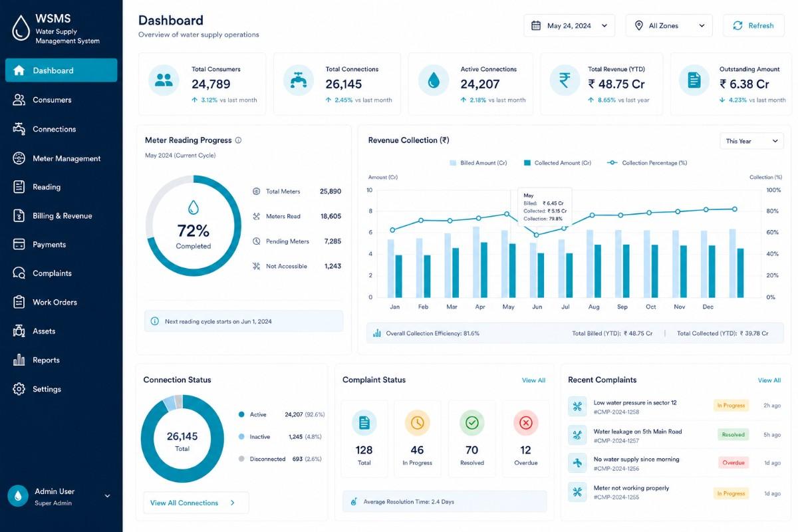Click the Pending Meters value 7,285

(332, 241)
